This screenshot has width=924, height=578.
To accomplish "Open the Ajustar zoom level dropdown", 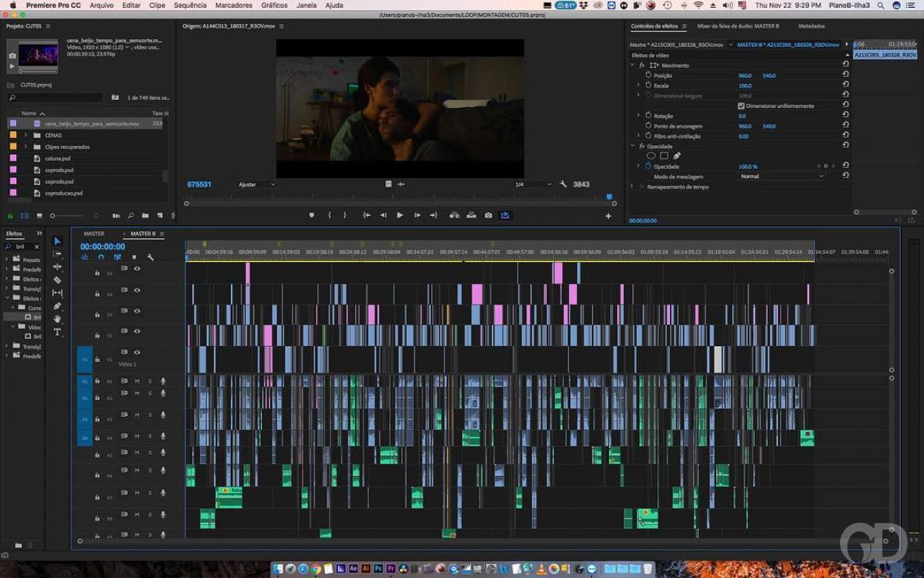I will point(256,185).
